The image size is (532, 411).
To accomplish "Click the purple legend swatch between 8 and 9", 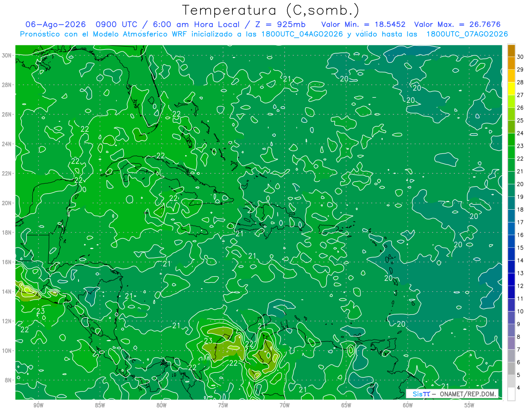I will [x=511, y=330].
